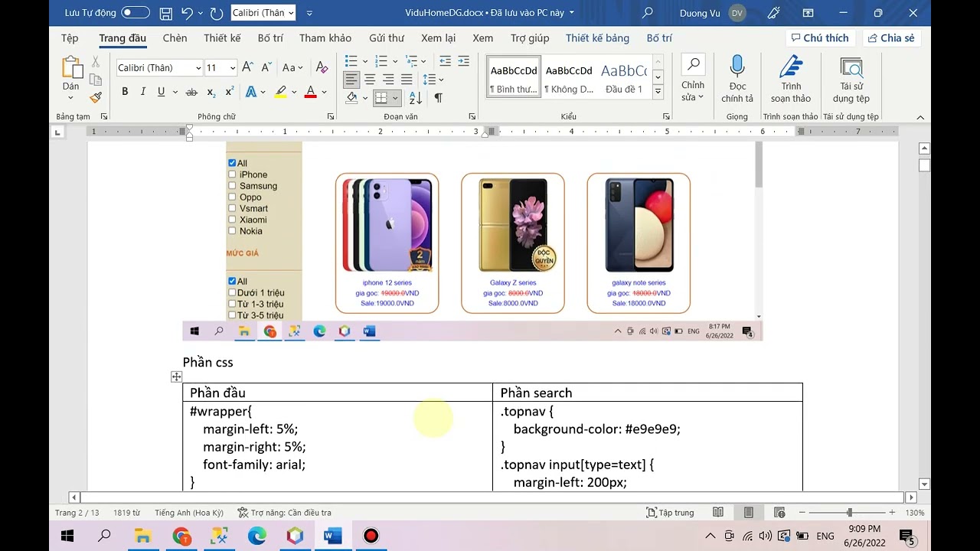Click Chỉnh sửa (Editing) button
This screenshot has width=980, height=551.
point(693,79)
